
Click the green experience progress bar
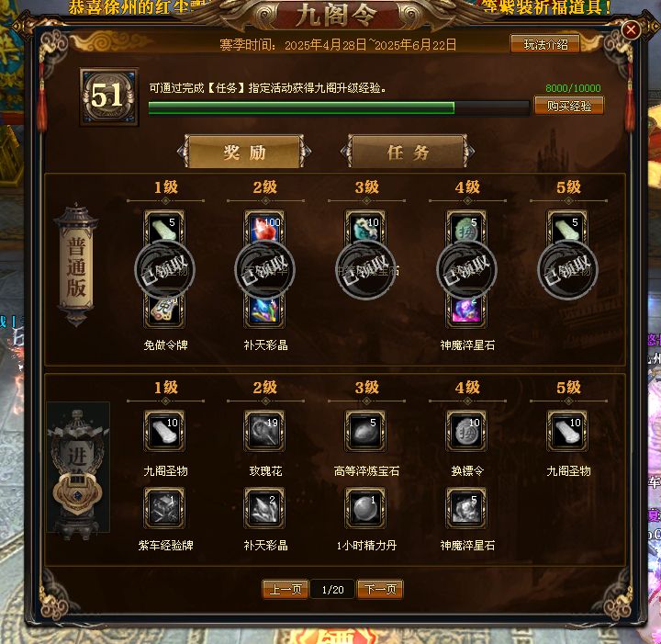(339, 108)
